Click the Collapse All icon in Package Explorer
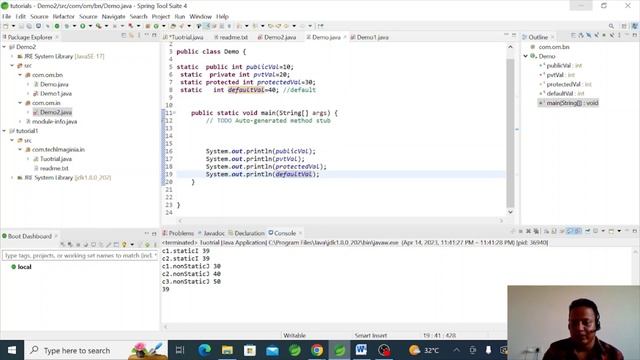This screenshot has height=360, width=640. [x=124, y=36]
